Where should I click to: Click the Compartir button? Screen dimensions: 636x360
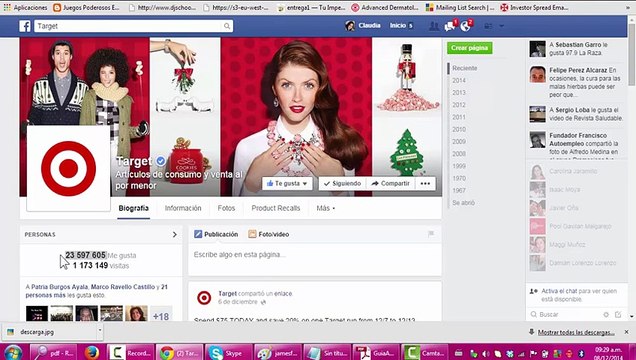[391, 183]
